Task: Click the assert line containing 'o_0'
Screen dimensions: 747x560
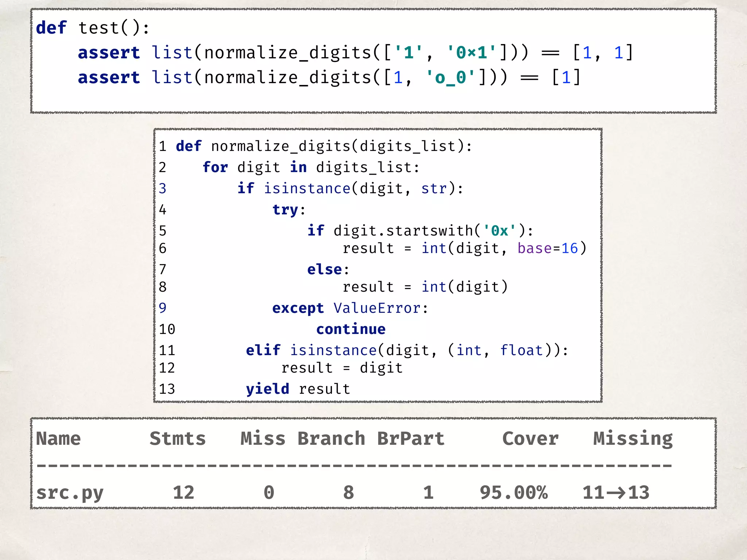Action: click(329, 77)
